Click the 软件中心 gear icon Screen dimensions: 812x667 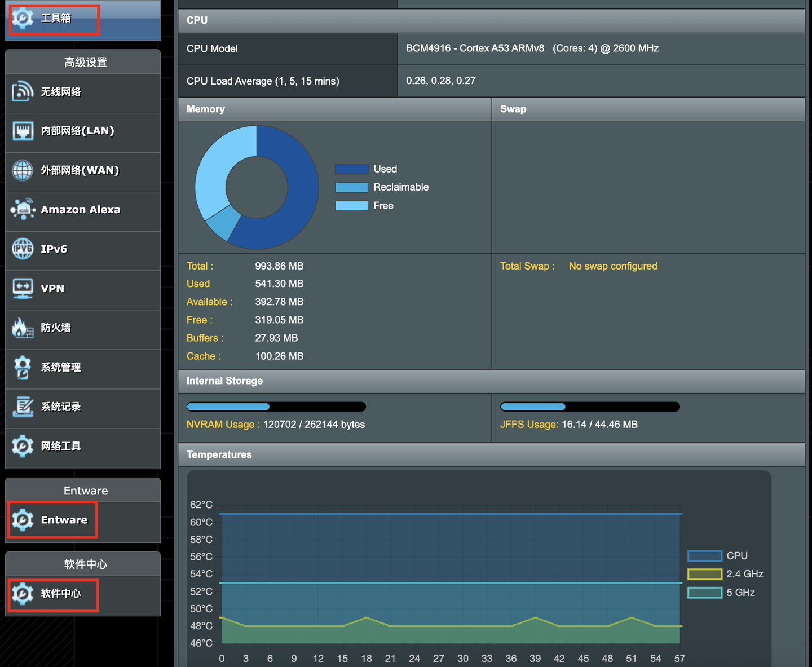[x=23, y=594]
